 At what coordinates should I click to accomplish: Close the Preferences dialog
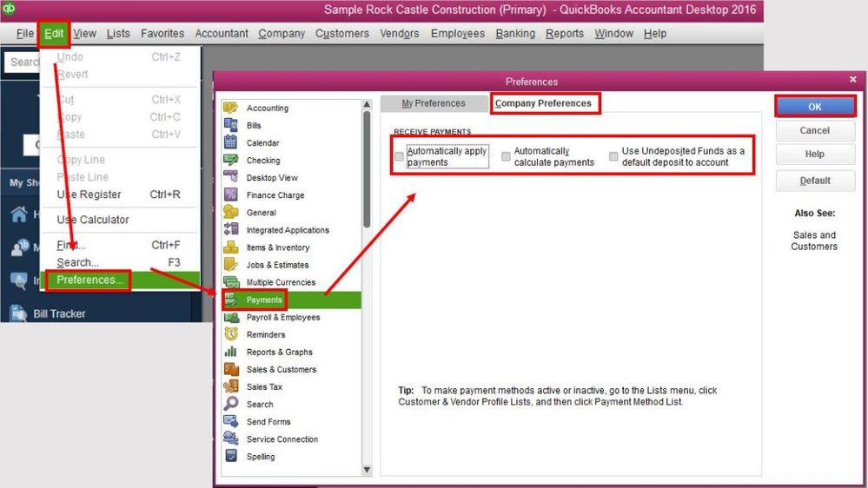click(853, 80)
